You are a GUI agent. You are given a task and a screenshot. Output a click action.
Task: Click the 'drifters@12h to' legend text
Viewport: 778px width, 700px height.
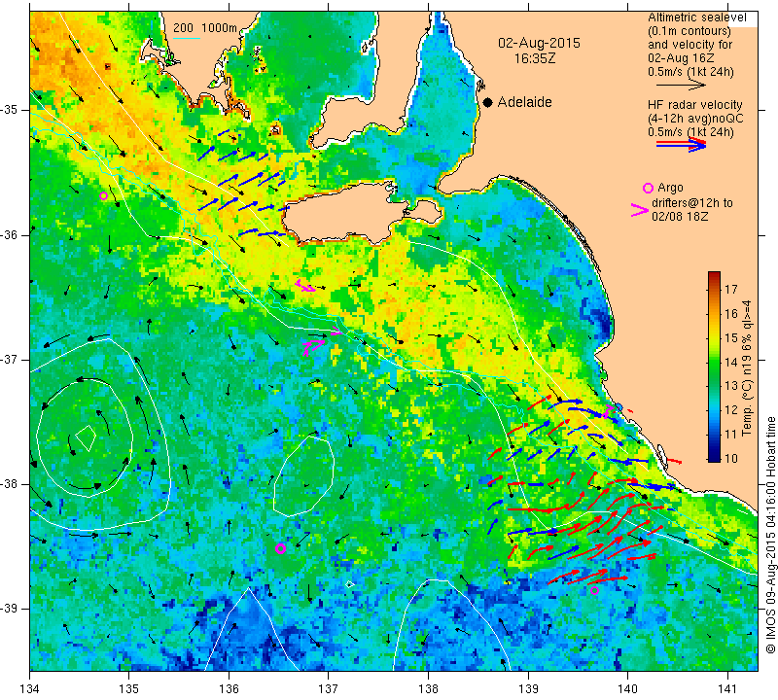click(x=691, y=203)
